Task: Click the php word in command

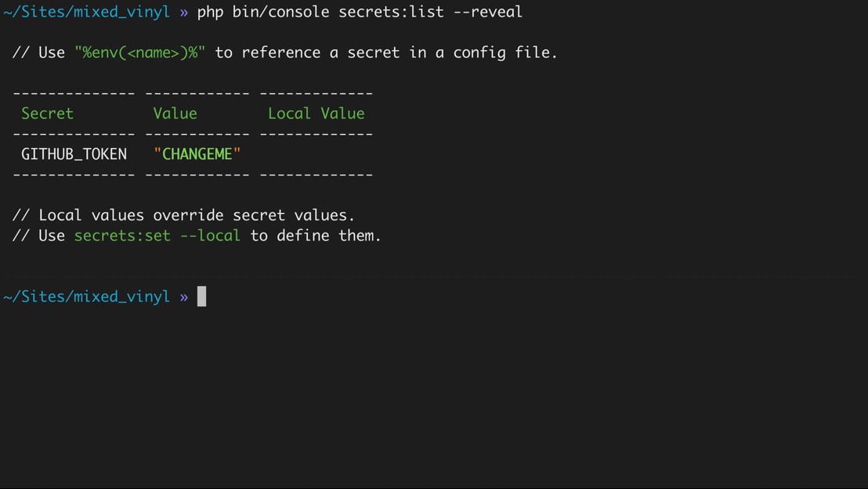Action: (x=211, y=13)
